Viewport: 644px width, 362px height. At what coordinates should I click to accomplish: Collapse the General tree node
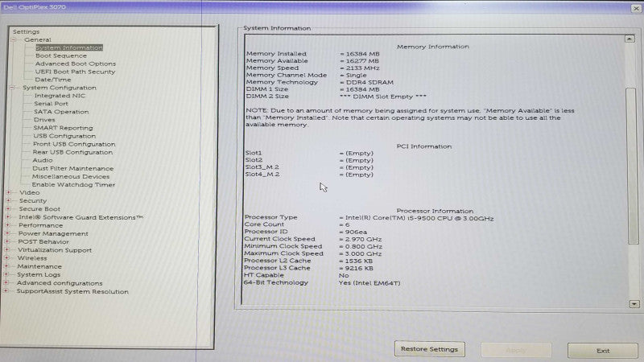point(14,39)
